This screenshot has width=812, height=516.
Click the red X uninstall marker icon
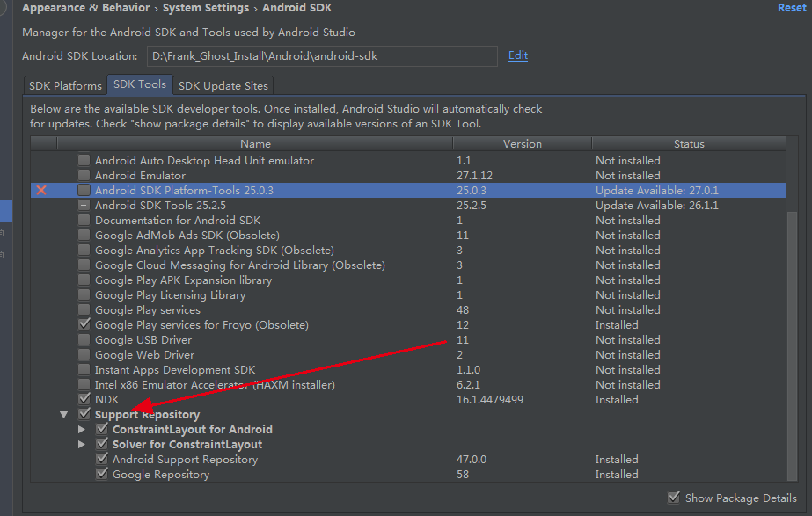(x=41, y=190)
